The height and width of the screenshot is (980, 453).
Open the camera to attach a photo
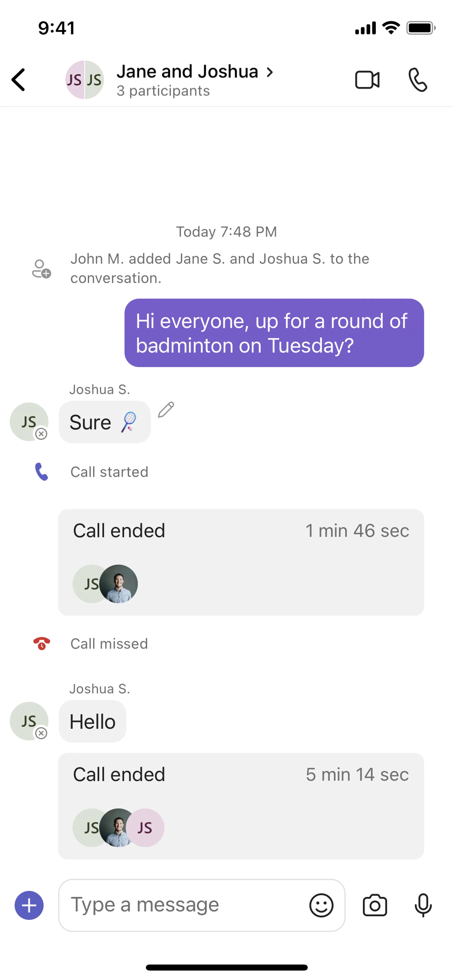pyautogui.click(x=375, y=905)
